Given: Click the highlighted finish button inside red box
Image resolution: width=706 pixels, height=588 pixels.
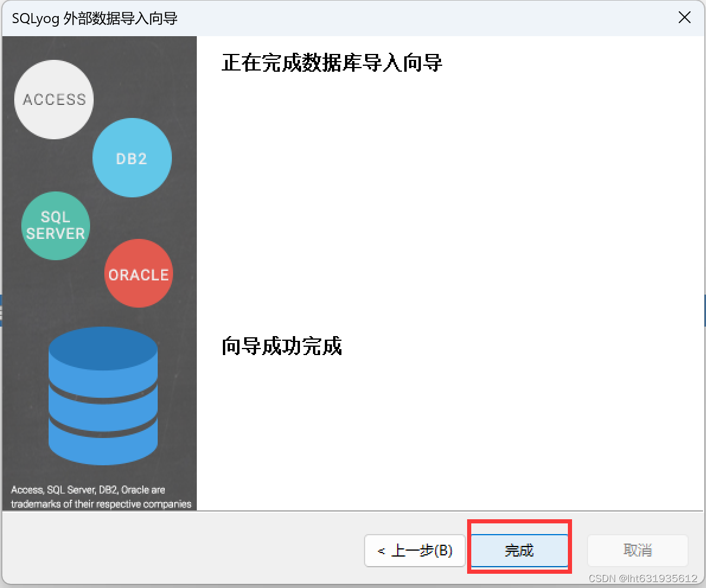Looking at the screenshot, I should click(x=519, y=551).
